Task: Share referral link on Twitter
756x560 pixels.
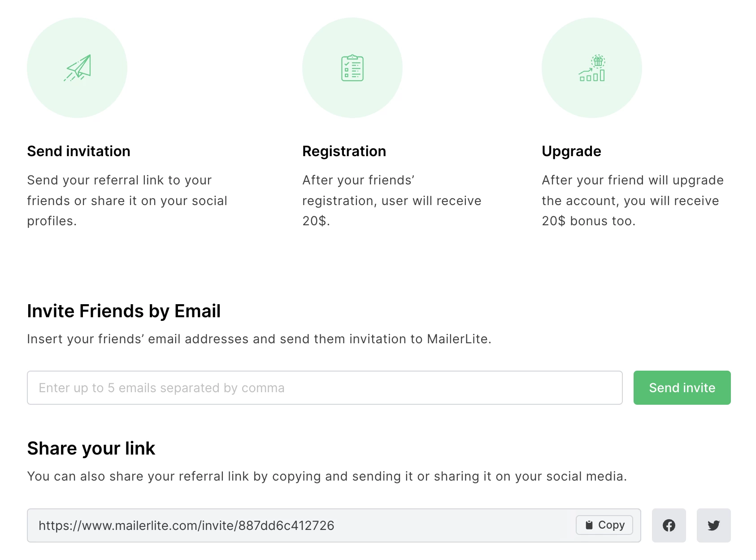Action: (x=713, y=525)
